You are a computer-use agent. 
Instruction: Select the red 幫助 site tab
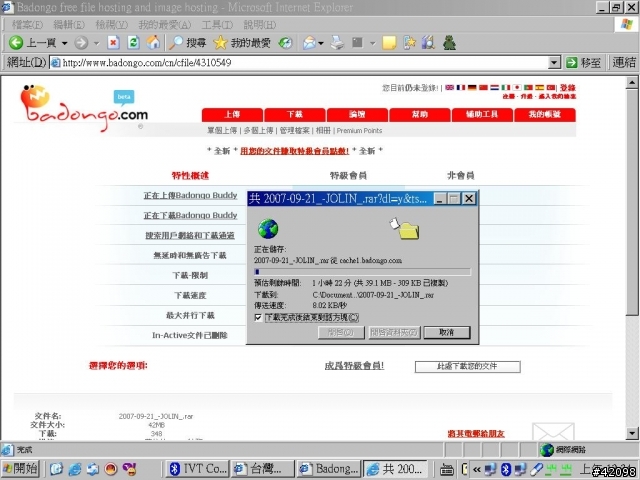(420, 115)
